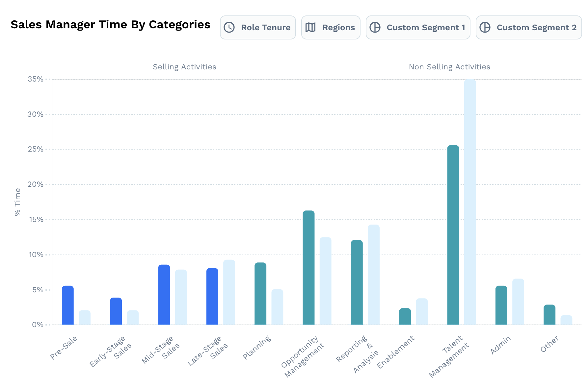Click the dark blue Late-Stage Sales bar

pos(212,297)
